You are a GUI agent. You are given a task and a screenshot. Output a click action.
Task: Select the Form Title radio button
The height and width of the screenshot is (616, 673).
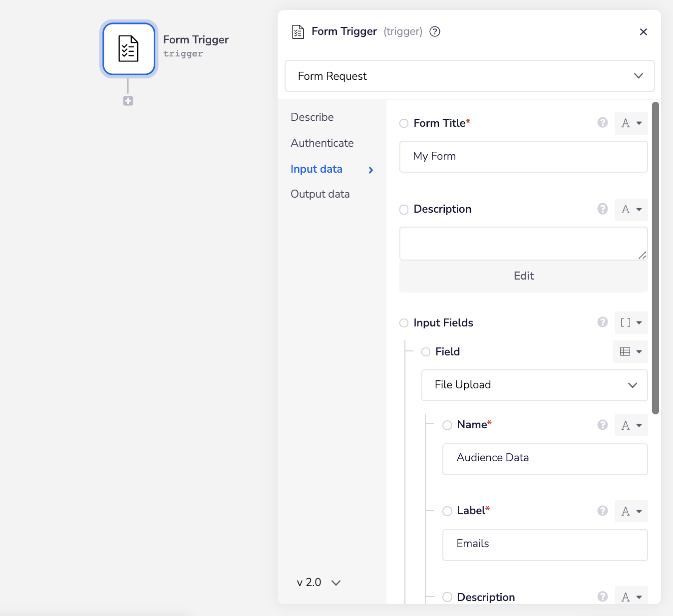coord(404,123)
